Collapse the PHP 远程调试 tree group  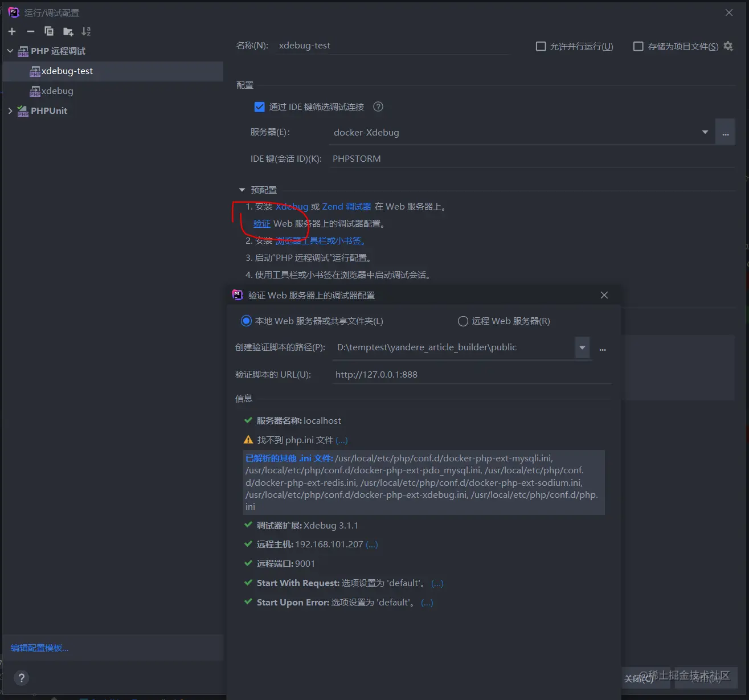click(x=10, y=51)
